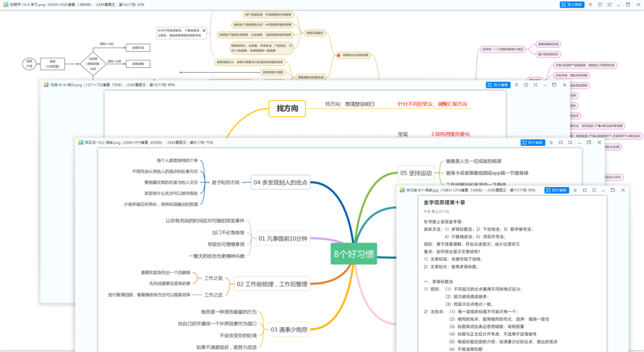Click the 2345看图王 app icon beside 朱文俊 title
Screen dimensions: 644x352
[402, 190]
